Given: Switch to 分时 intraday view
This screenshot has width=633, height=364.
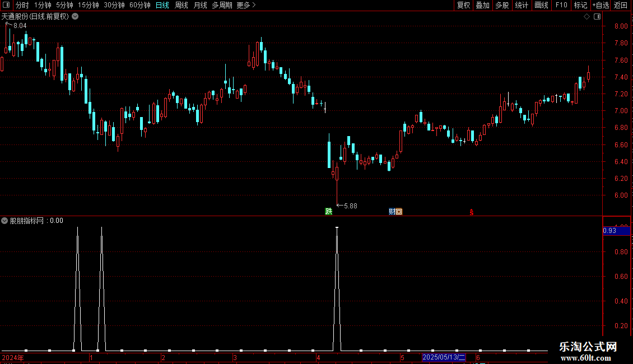Looking at the screenshot, I should (22, 5).
